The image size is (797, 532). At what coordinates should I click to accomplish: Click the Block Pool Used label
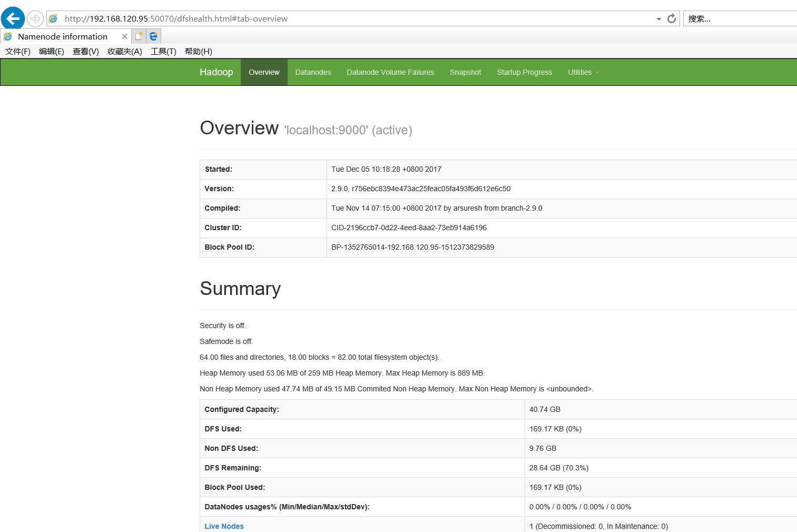(x=235, y=487)
